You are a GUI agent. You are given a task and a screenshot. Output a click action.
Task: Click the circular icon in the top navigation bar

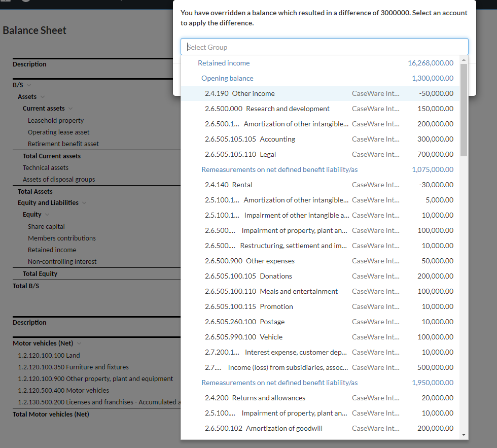click(x=25, y=2)
